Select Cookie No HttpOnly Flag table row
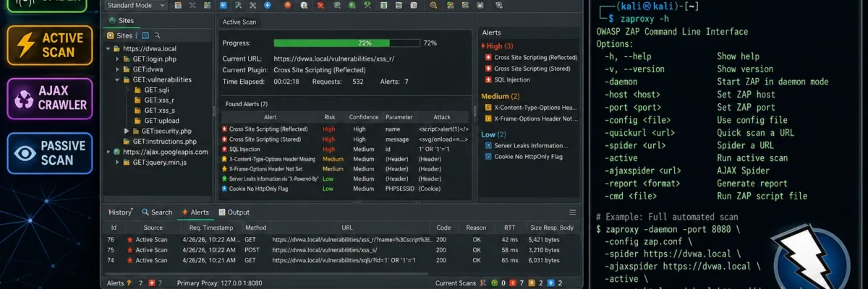 (346, 189)
